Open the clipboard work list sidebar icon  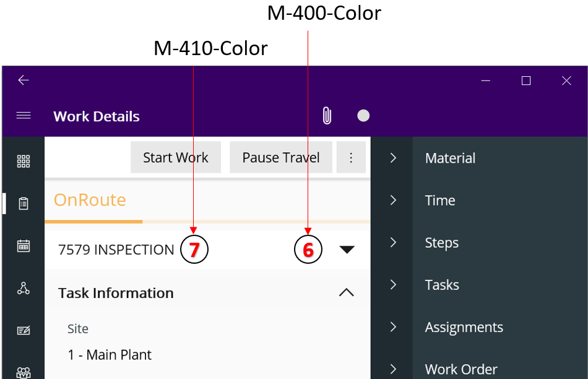pos(23,203)
